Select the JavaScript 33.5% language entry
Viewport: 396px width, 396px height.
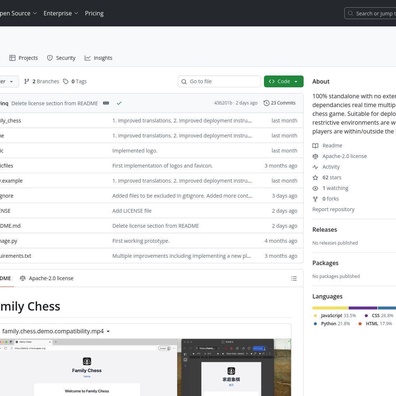pos(335,315)
